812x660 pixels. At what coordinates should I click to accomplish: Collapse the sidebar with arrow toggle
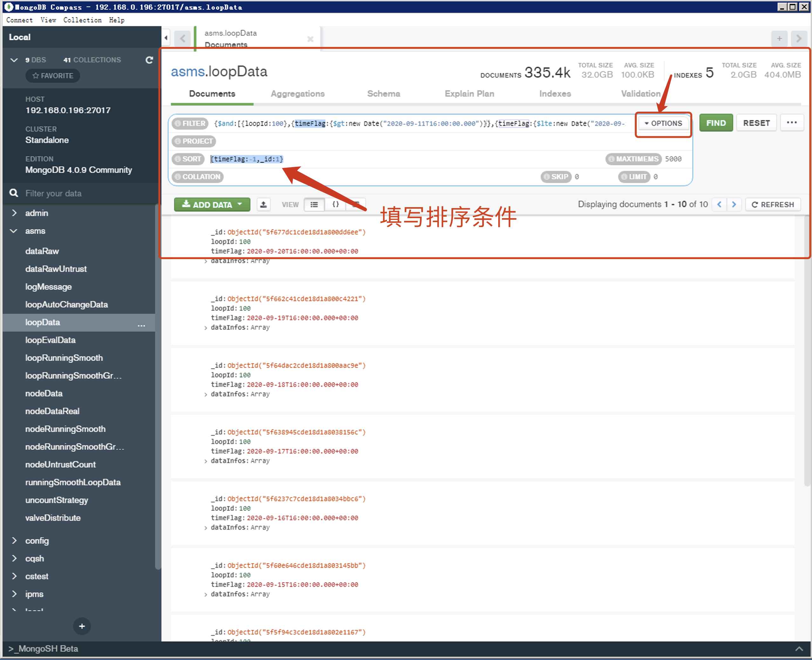point(166,38)
